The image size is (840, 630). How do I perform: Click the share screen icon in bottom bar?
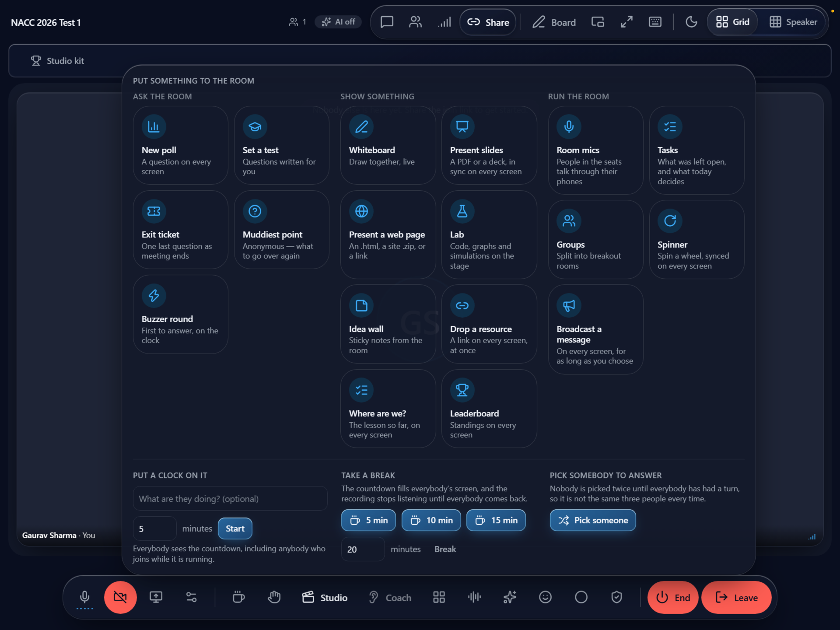click(156, 597)
